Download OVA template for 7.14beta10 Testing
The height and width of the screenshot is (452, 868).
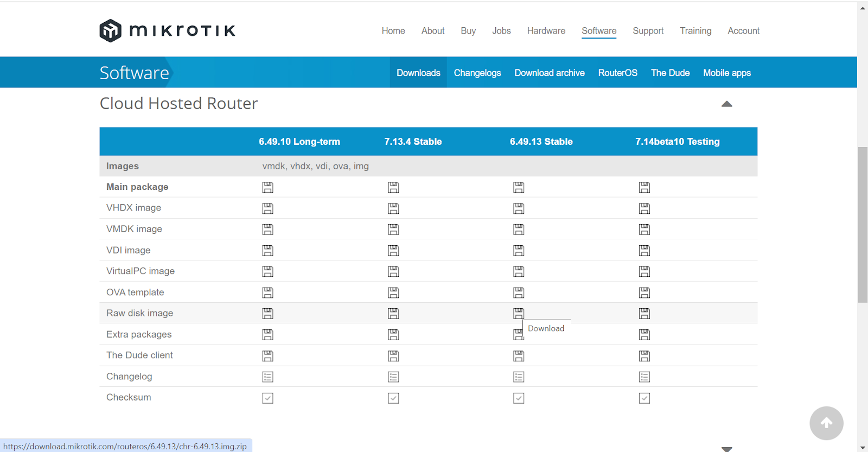(644, 292)
